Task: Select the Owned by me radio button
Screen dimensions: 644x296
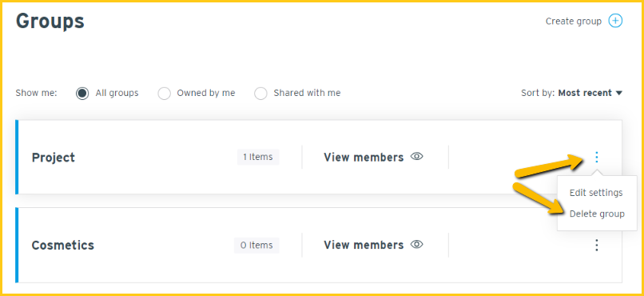Action: point(165,94)
